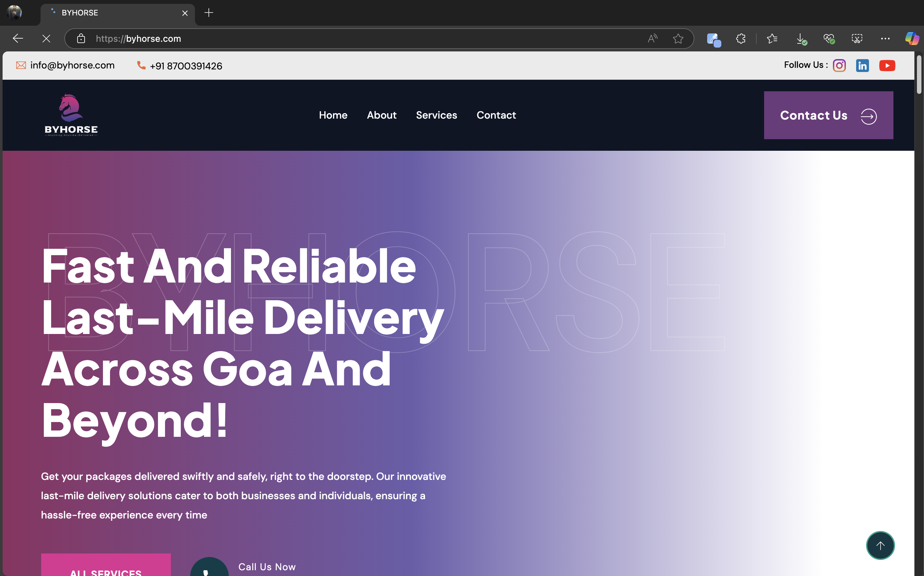Open the Favorites list icon

tap(772, 39)
